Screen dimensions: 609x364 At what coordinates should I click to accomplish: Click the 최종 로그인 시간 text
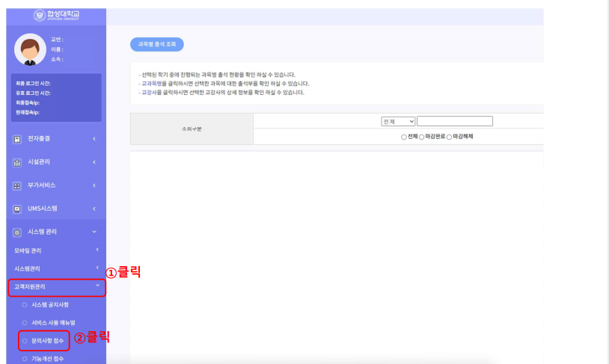[x=33, y=84]
